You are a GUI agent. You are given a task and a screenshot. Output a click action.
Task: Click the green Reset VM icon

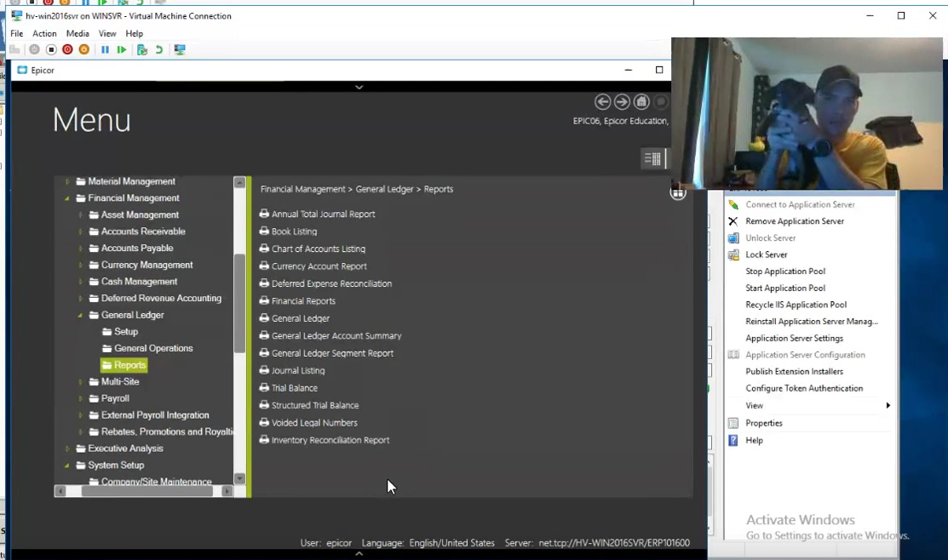pyautogui.click(x=122, y=49)
